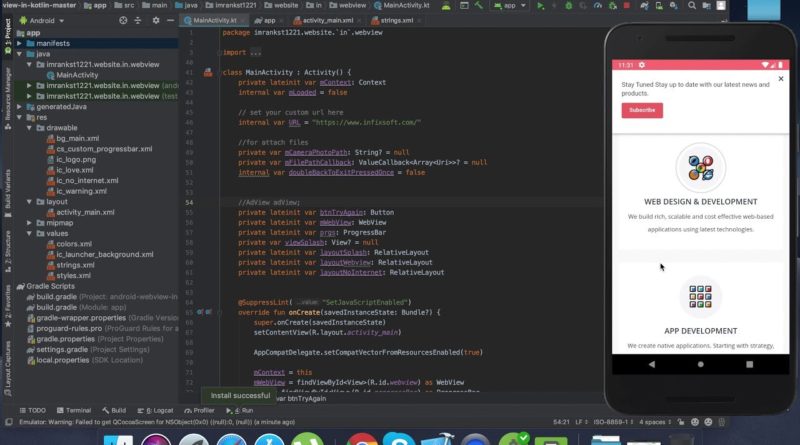Expand the manifests folder
The width and height of the screenshot is (800, 445).
19,43
